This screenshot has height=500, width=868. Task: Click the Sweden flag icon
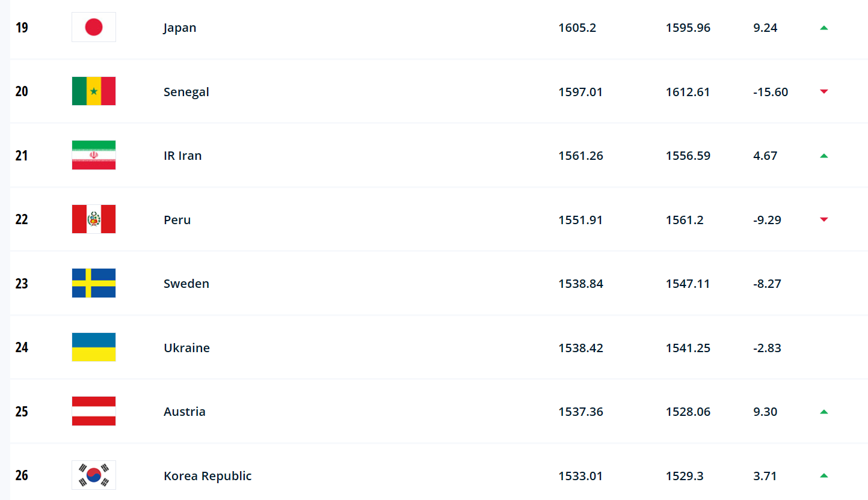pyautogui.click(x=94, y=283)
